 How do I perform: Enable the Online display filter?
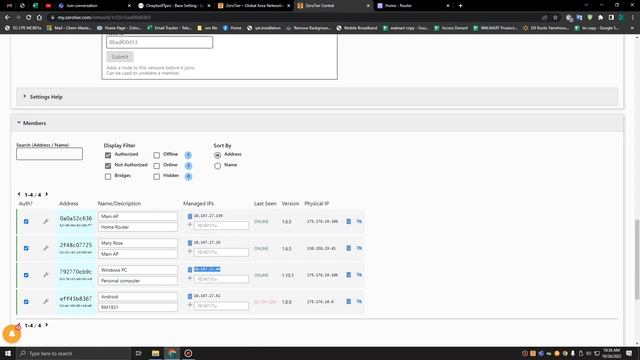(x=157, y=166)
